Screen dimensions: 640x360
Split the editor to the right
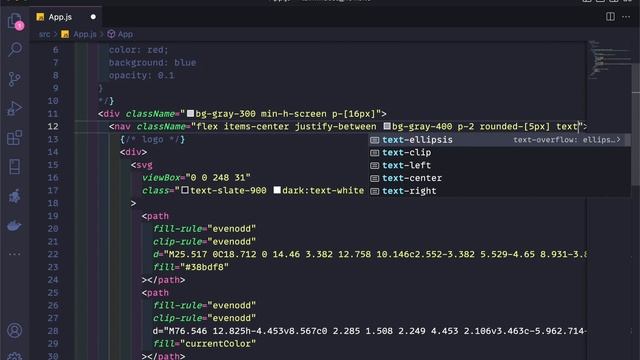[x=610, y=17]
